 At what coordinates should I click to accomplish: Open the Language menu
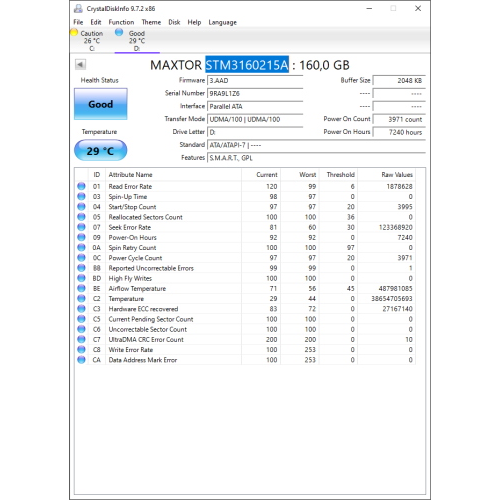(223, 22)
